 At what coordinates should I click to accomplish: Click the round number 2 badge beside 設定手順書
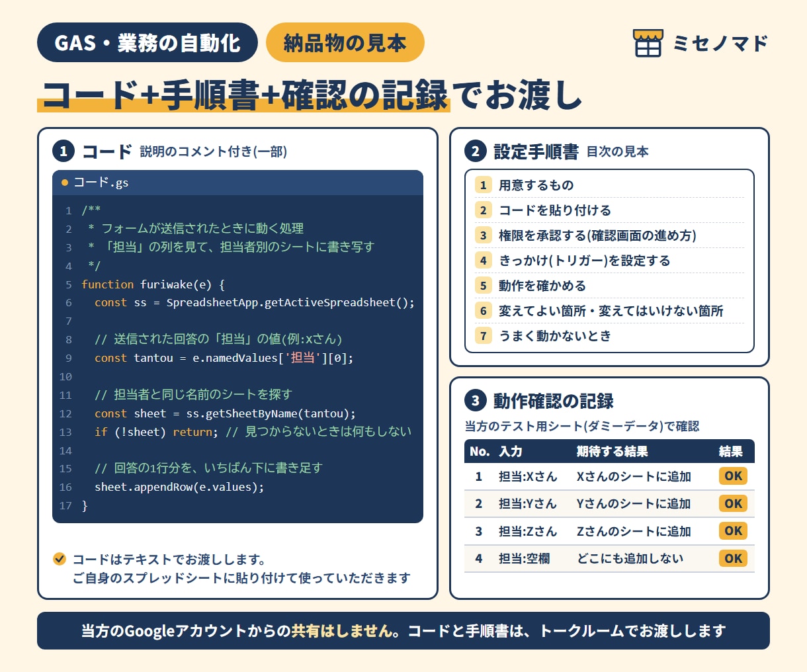pos(475,151)
